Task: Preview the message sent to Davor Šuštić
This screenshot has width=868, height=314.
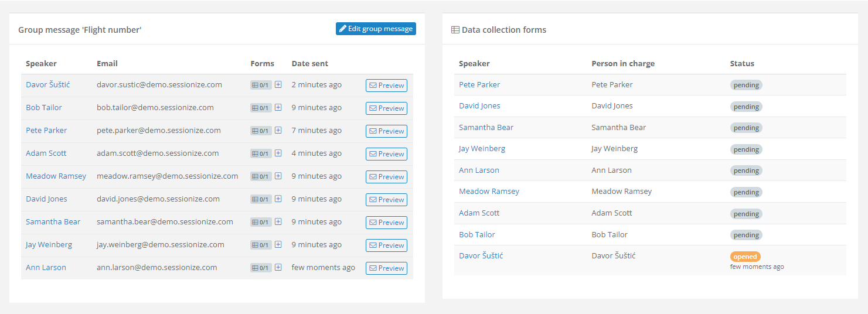Action: [x=386, y=86]
